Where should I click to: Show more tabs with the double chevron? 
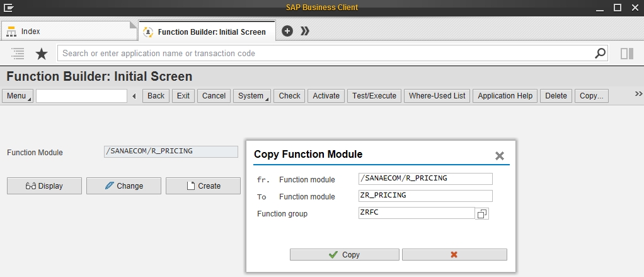click(x=305, y=32)
